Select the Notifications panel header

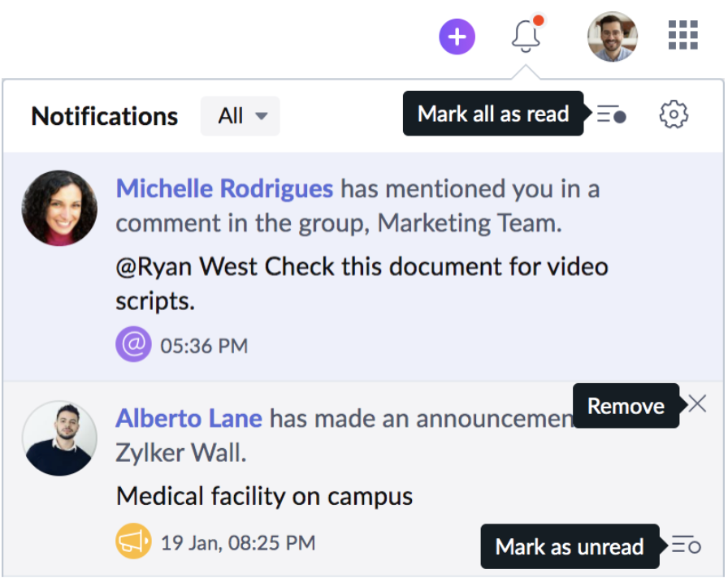coord(104,116)
